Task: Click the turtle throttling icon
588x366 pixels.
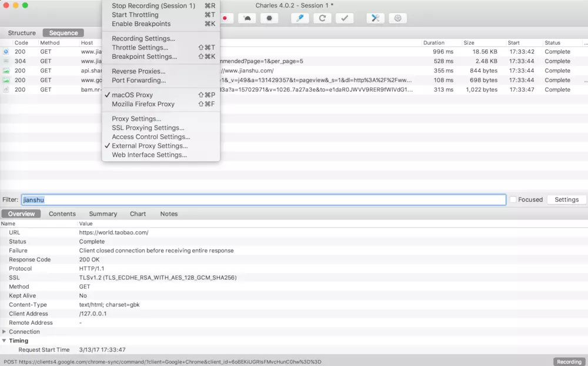Action: click(248, 18)
